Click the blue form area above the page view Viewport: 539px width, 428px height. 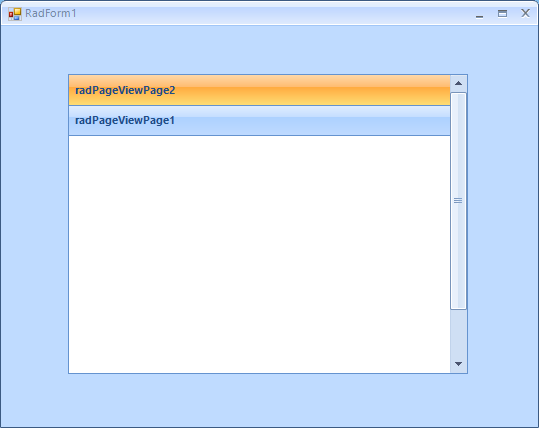[268, 50]
